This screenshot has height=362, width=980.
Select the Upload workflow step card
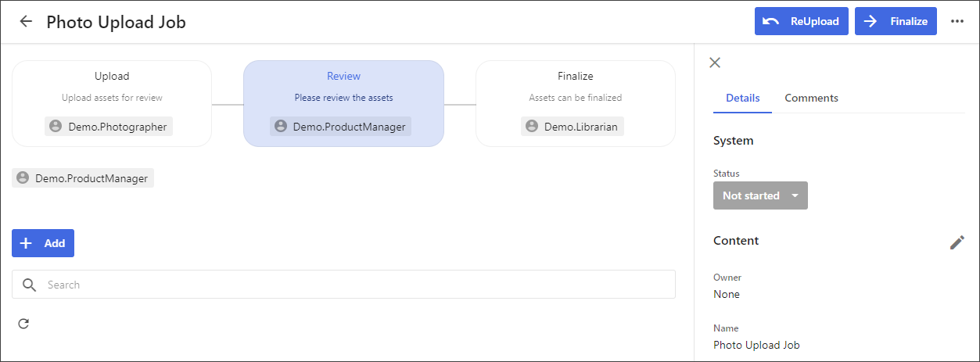tap(112, 103)
